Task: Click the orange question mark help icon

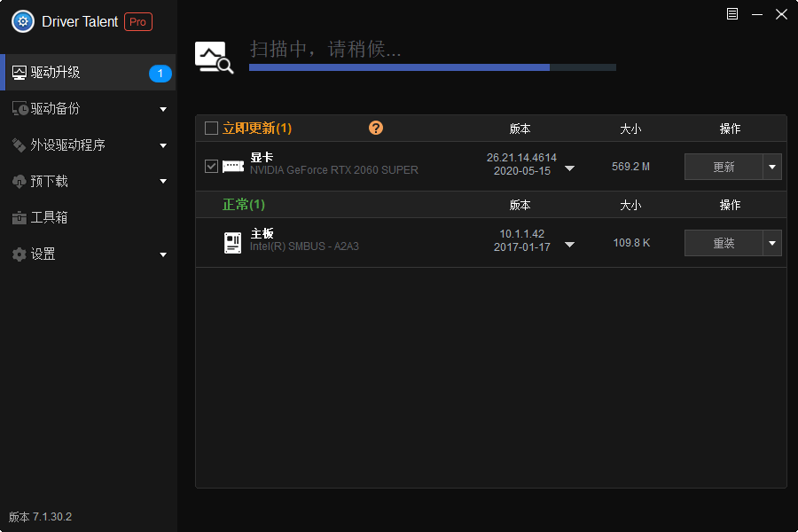Action: point(376,128)
